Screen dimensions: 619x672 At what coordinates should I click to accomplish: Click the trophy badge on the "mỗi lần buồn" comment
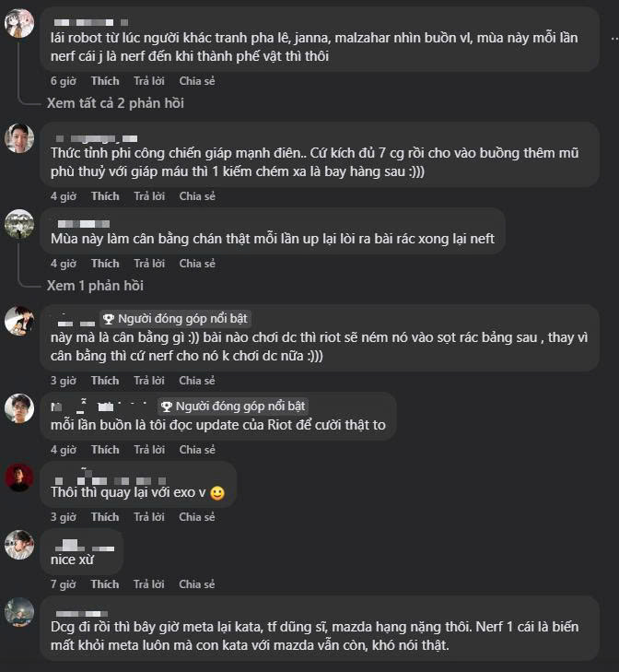pyautogui.click(x=167, y=406)
